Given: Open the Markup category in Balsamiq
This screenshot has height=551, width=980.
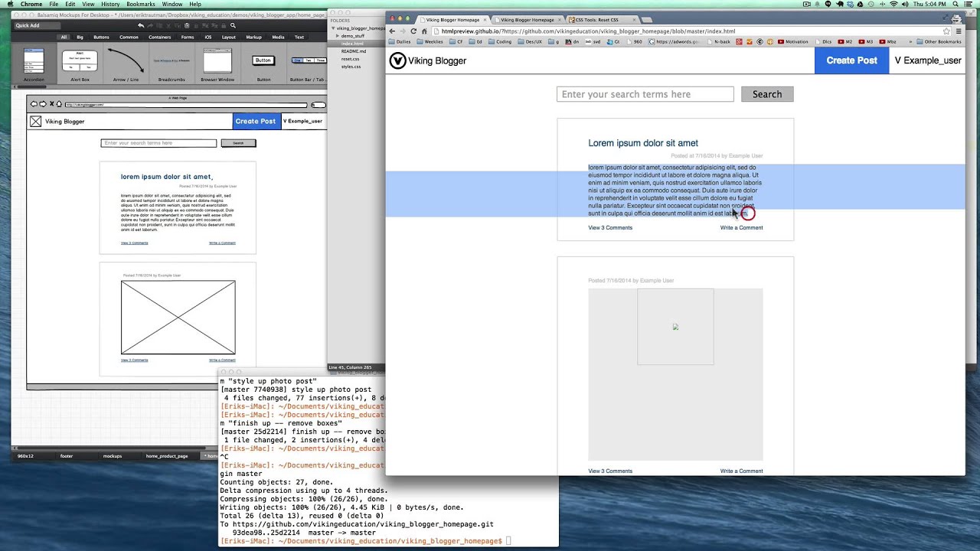Looking at the screenshot, I should pyautogui.click(x=253, y=37).
